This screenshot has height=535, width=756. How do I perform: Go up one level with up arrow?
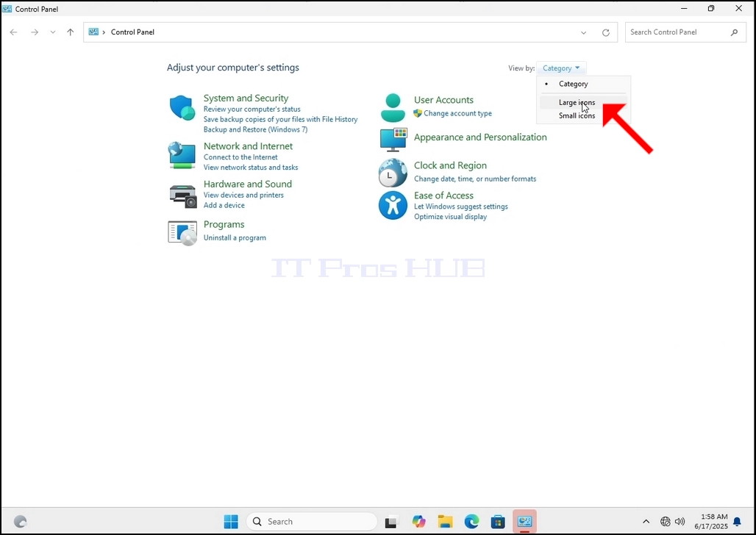coord(71,32)
